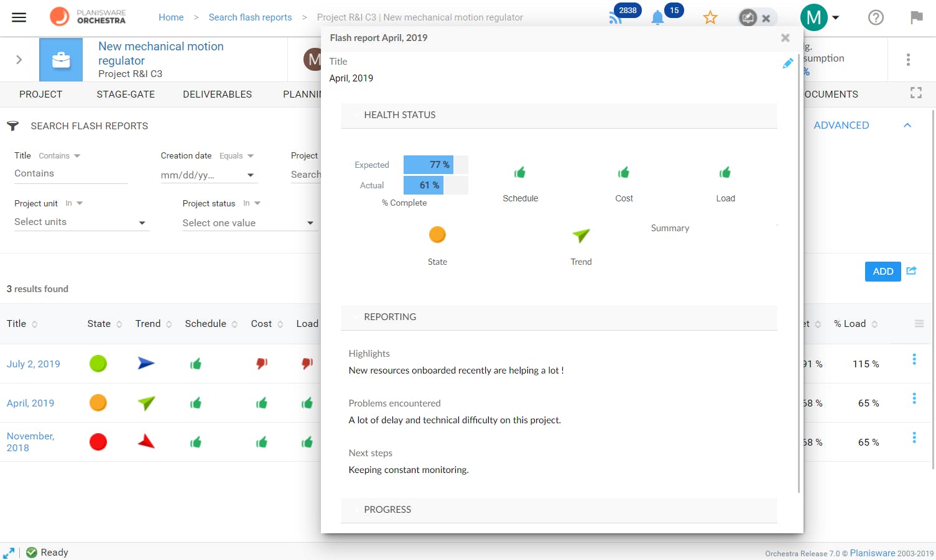The height and width of the screenshot is (560, 936).
Task: Click the flag icon in header
Action: (x=916, y=17)
